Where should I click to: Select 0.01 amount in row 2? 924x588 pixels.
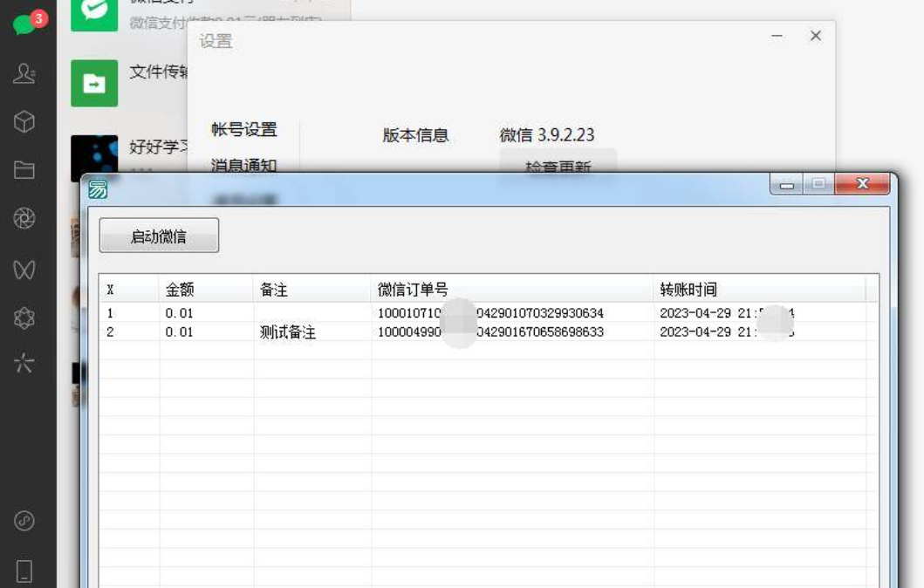pyautogui.click(x=179, y=332)
